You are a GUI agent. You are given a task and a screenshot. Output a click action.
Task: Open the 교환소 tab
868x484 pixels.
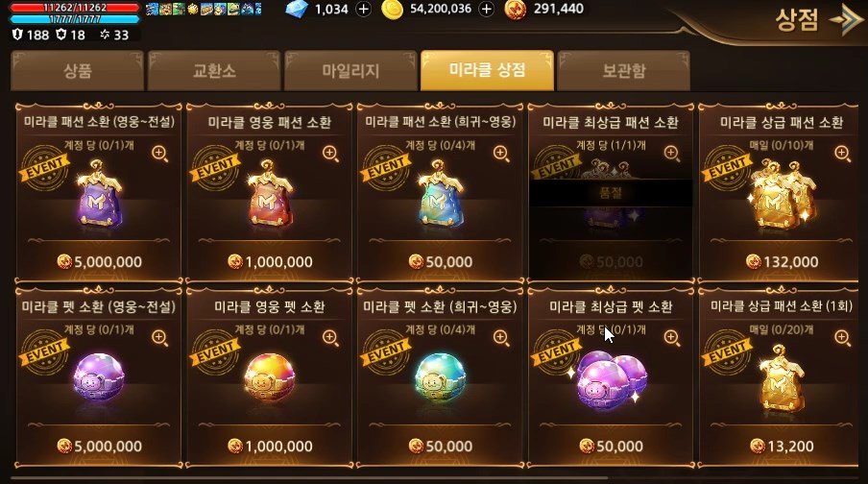coord(214,70)
